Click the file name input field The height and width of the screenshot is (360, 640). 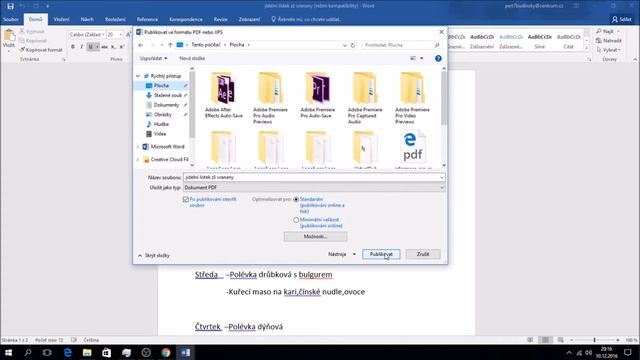pyautogui.click(x=311, y=178)
